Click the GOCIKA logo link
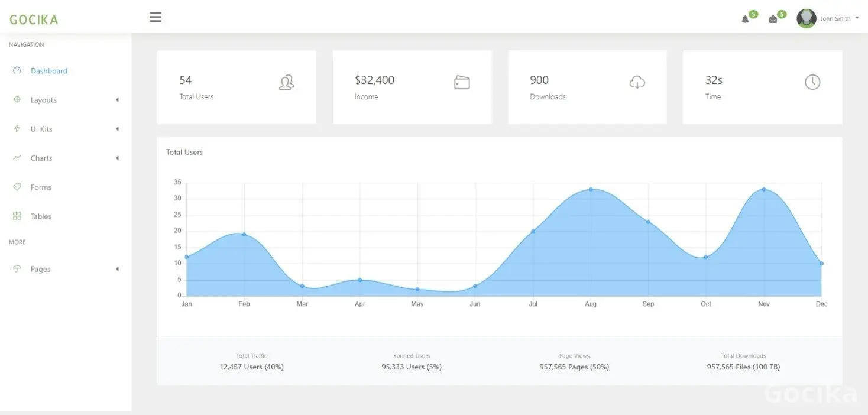Image resolution: width=868 pixels, height=415 pixels. pyautogui.click(x=34, y=20)
